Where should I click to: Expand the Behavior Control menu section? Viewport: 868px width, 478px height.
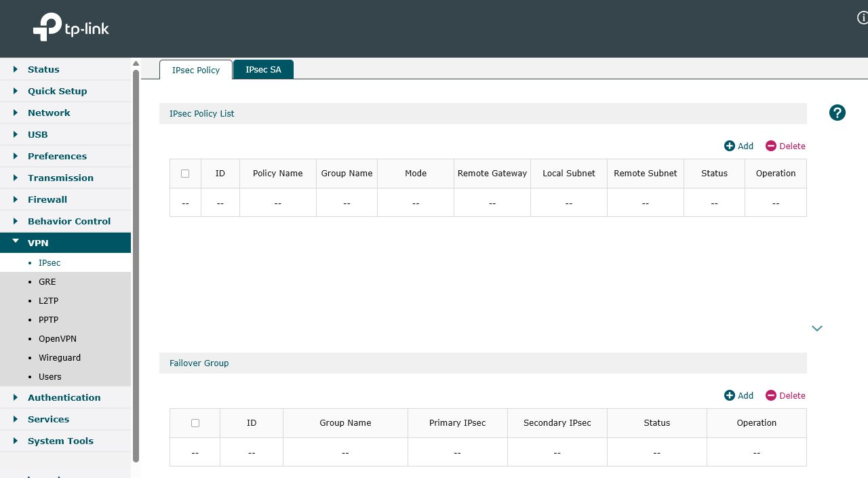[x=65, y=221]
